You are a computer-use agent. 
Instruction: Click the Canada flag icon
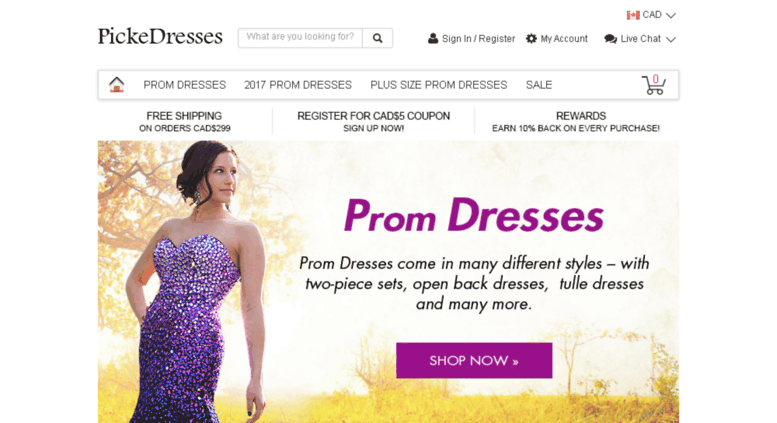(633, 15)
